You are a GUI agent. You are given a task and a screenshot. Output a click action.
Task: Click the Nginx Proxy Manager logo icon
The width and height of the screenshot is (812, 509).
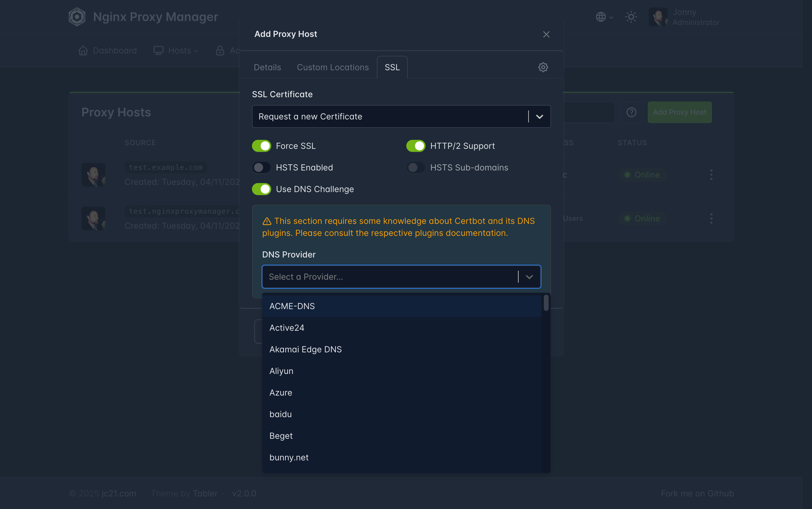click(77, 17)
